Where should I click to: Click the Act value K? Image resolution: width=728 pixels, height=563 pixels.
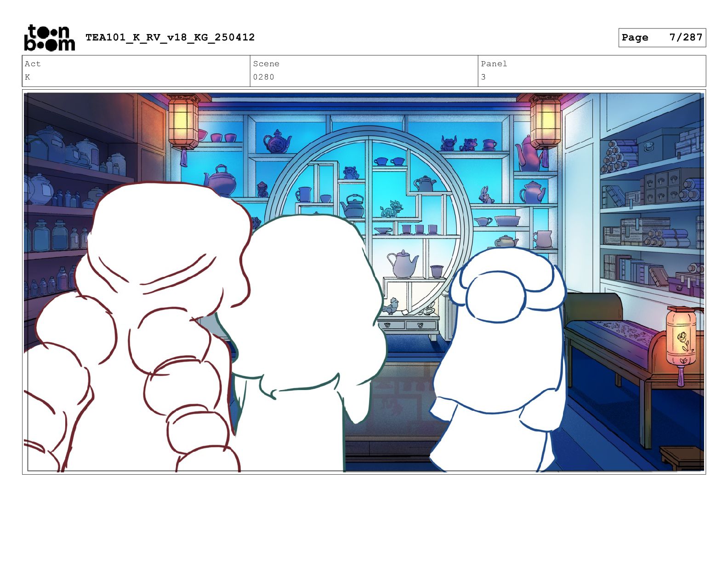pyautogui.click(x=28, y=77)
